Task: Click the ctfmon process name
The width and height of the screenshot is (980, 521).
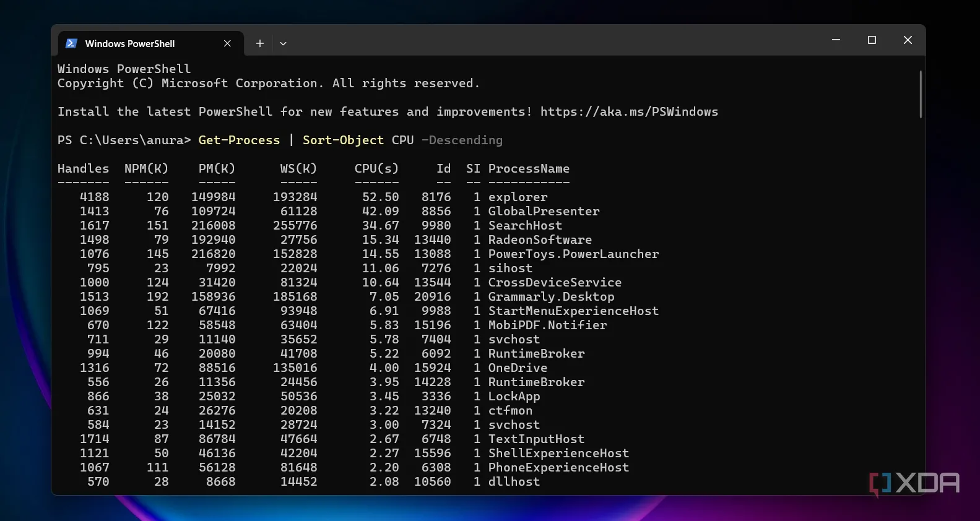Action: [x=510, y=411]
